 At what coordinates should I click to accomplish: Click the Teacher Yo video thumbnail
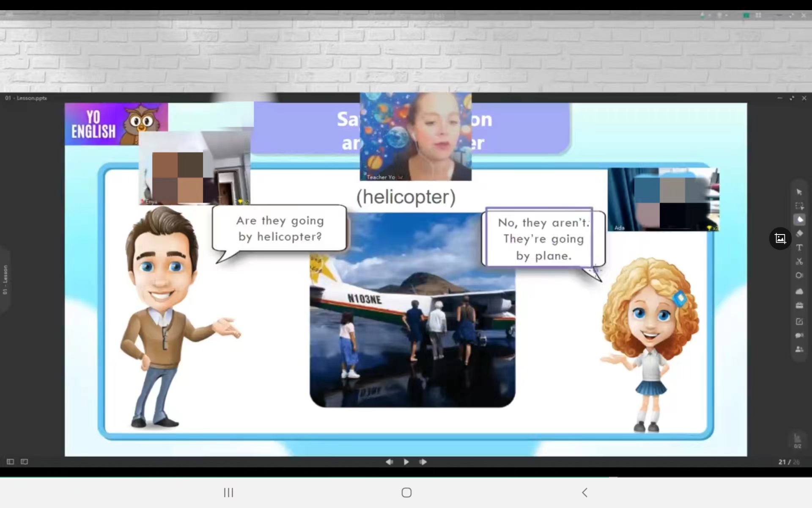415,136
